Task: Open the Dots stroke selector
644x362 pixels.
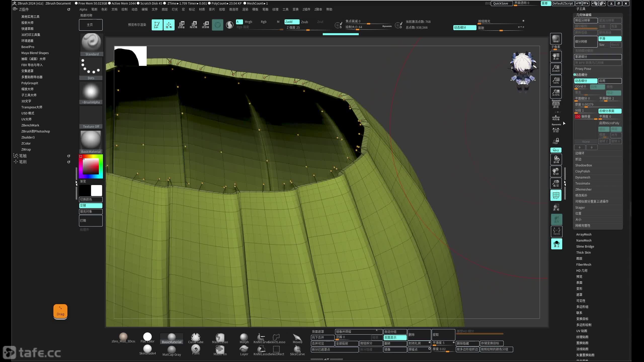Action: (91, 69)
